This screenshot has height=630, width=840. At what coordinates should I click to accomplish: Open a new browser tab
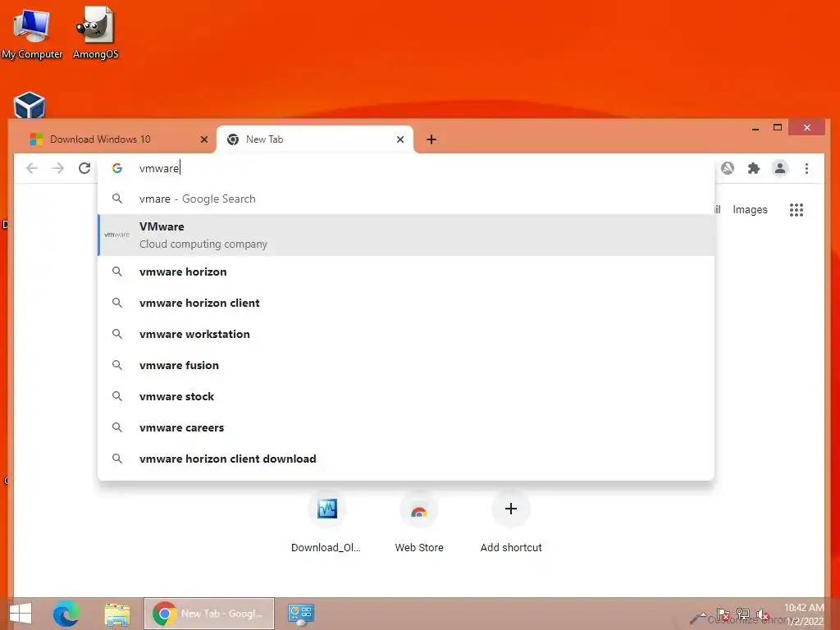[x=431, y=139]
